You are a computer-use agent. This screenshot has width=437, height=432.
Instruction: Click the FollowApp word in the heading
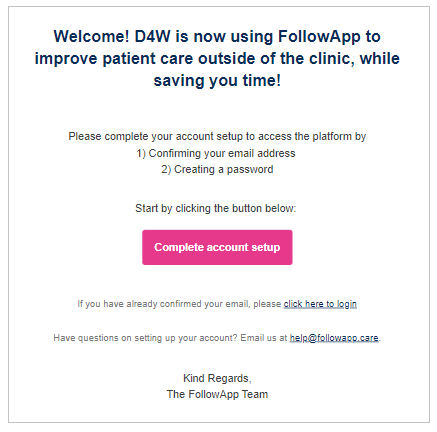(319, 36)
